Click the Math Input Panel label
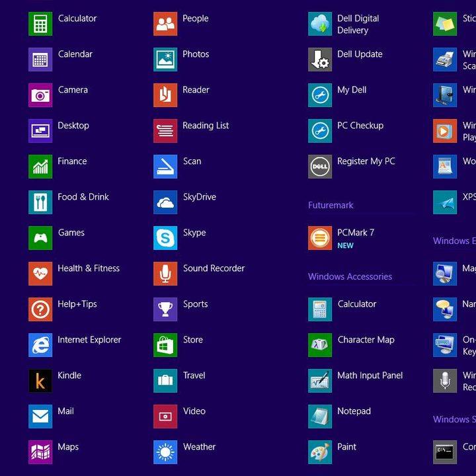Image resolution: width=476 pixels, height=476 pixels. (x=370, y=376)
